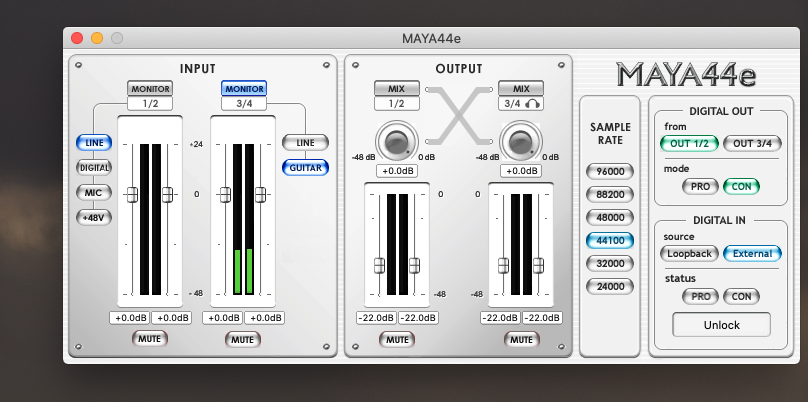This screenshot has width=808, height=402.
Task: Click input 3/4 left fader handle
Action: pos(225,194)
